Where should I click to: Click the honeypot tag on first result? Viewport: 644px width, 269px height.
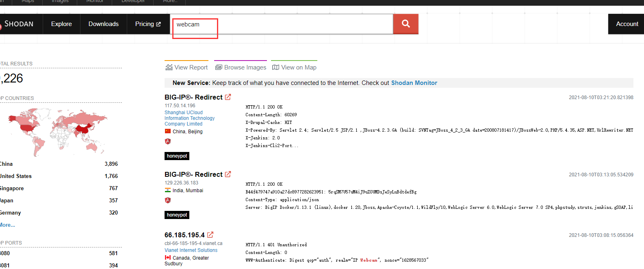177,156
